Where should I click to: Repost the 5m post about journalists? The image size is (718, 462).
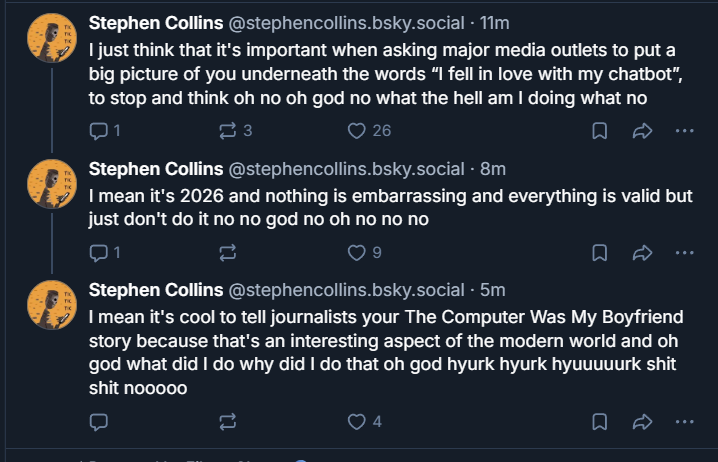click(228, 422)
